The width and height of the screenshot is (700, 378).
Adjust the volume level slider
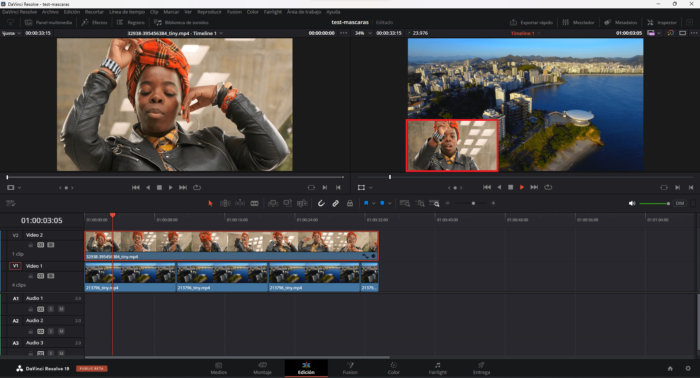click(654, 204)
